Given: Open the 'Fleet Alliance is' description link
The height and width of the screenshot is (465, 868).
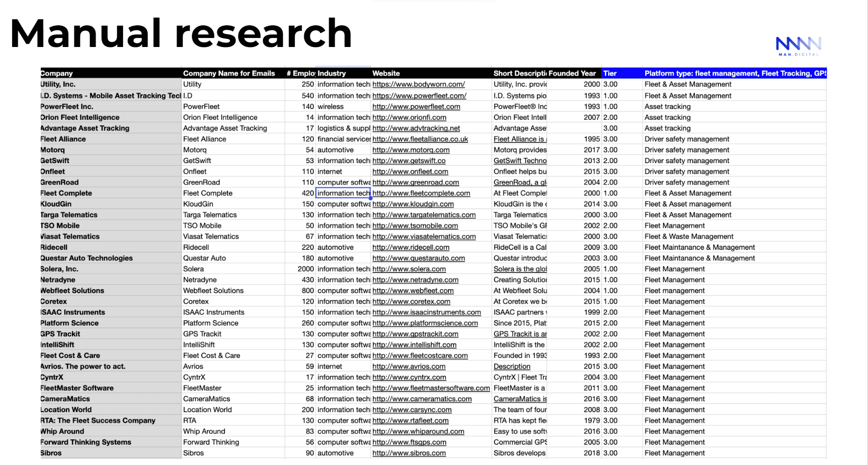Looking at the screenshot, I should [x=520, y=139].
